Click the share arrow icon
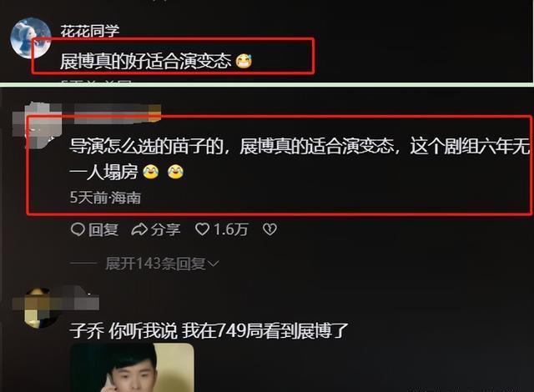The width and height of the screenshot is (534, 392). (139, 230)
